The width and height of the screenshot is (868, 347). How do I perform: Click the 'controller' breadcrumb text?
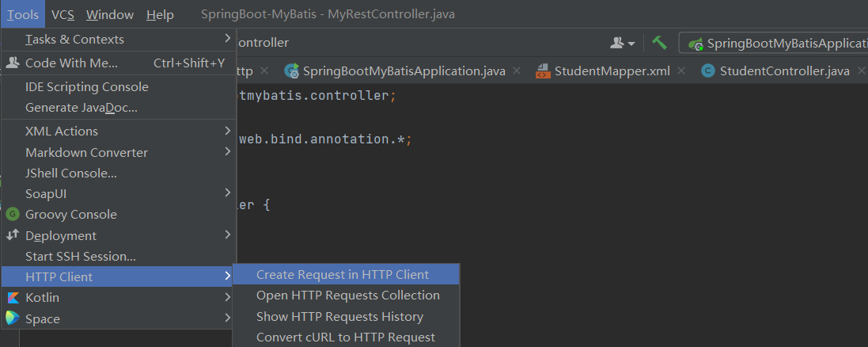[x=263, y=43]
